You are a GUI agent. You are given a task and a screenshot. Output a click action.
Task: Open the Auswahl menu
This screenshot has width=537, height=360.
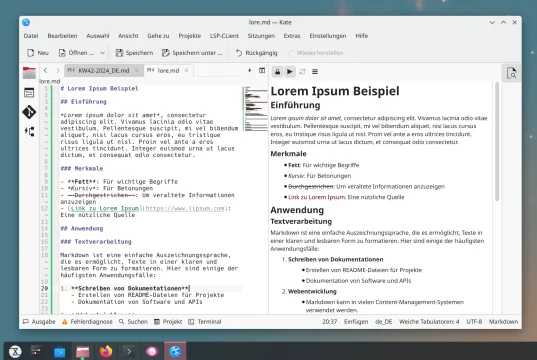(98, 36)
